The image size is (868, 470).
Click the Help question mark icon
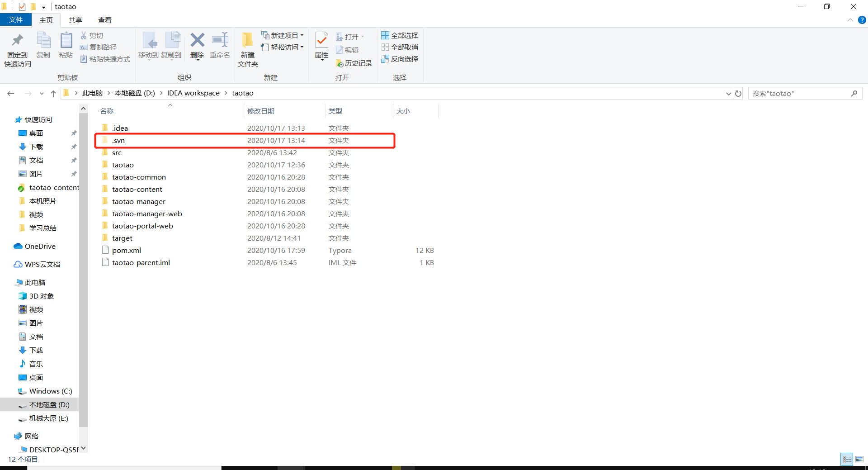[x=862, y=20]
